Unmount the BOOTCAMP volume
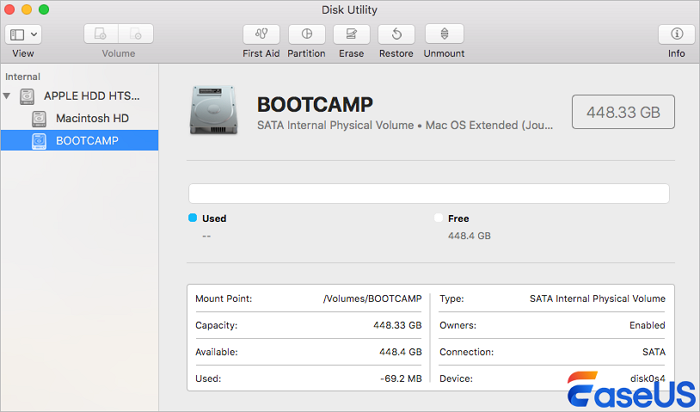Screen dimensions: 700x412 (x=444, y=34)
